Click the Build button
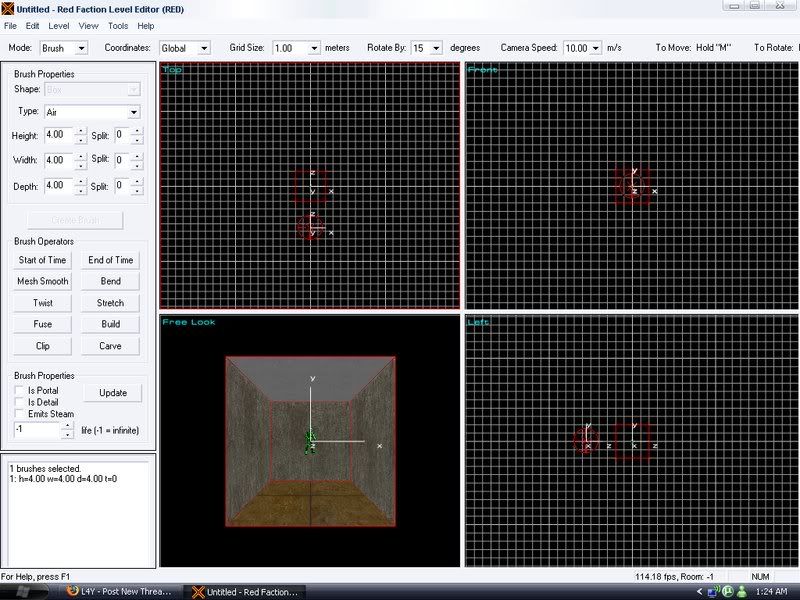Image resolution: width=800 pixels, height=600 pixels. point(111,324)
